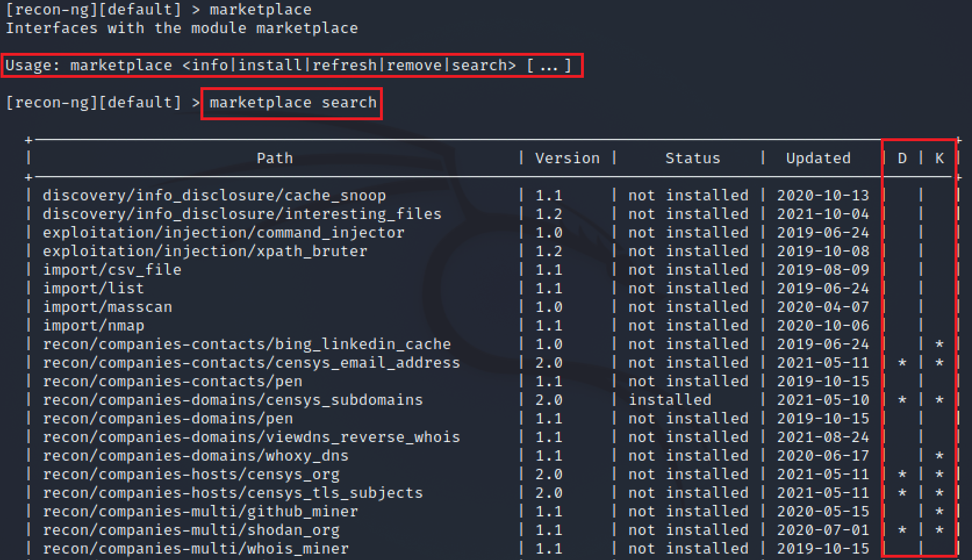Click the K column header

(939, 157)
